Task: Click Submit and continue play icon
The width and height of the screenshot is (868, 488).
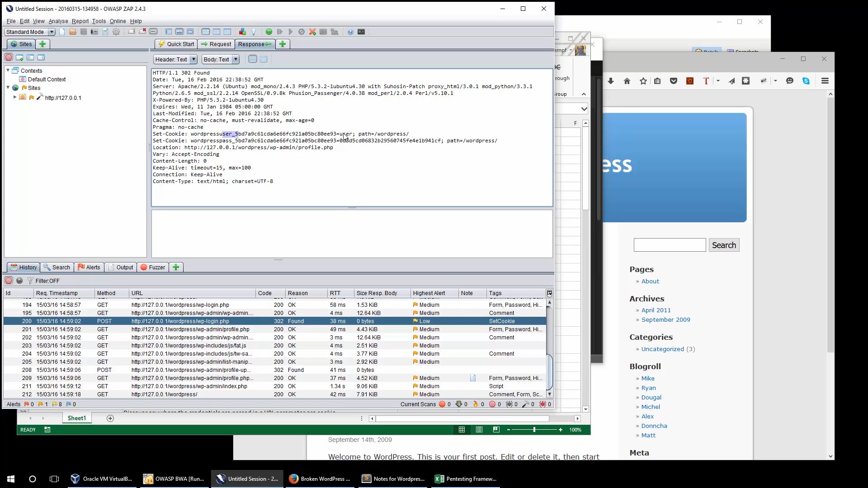Action: coord(291,32)
